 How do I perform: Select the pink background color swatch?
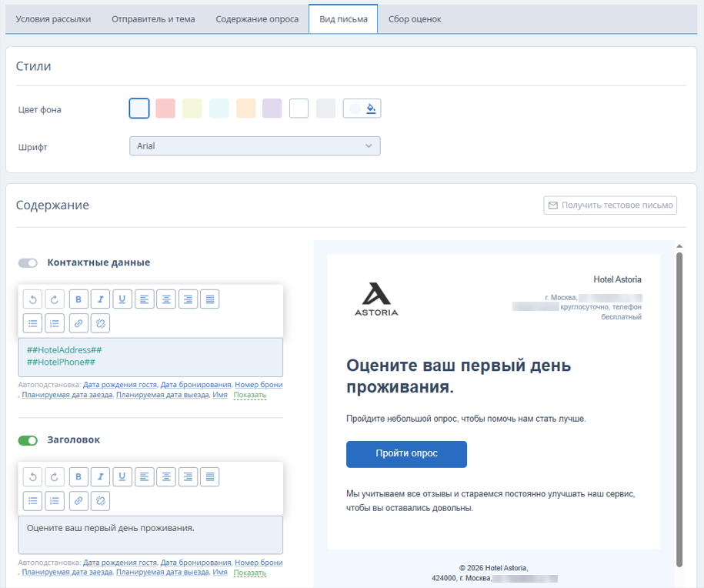point(165,109)
